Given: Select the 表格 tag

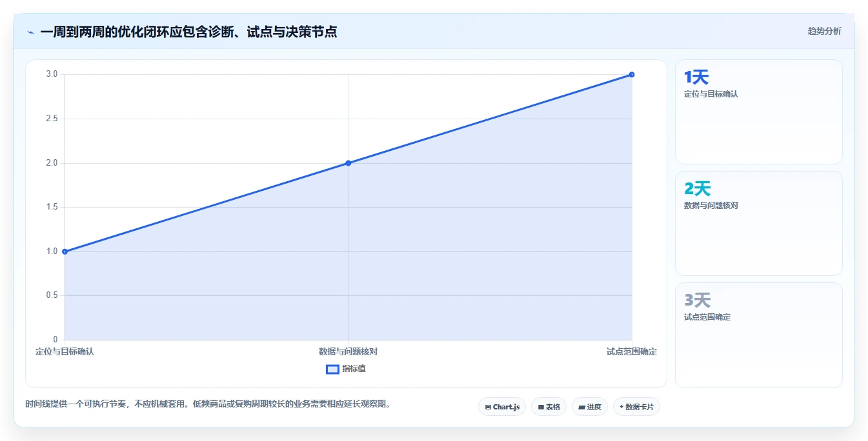Looking at the screenshot, I should click(549, 407).
